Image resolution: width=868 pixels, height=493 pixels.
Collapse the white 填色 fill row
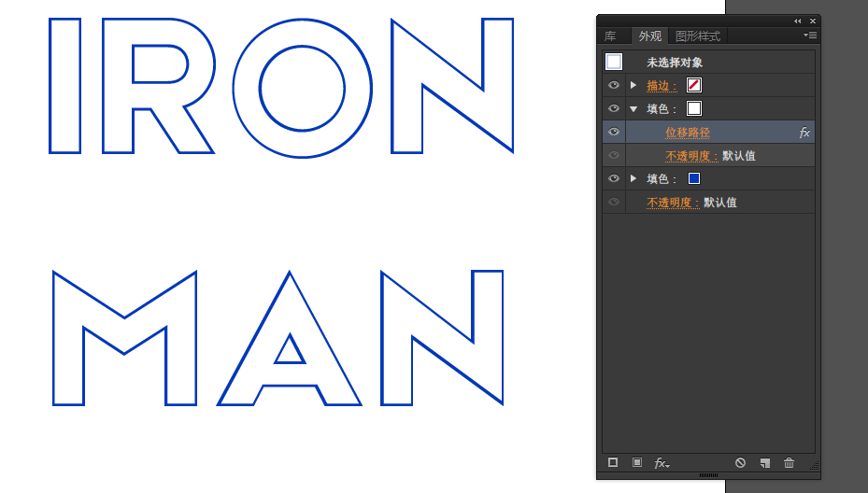click(633, 109)
